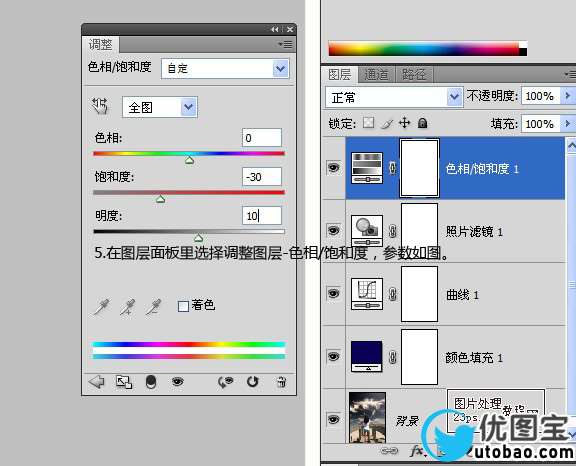
Task: Click the lock all padlock icon
Action: (422, 123)
